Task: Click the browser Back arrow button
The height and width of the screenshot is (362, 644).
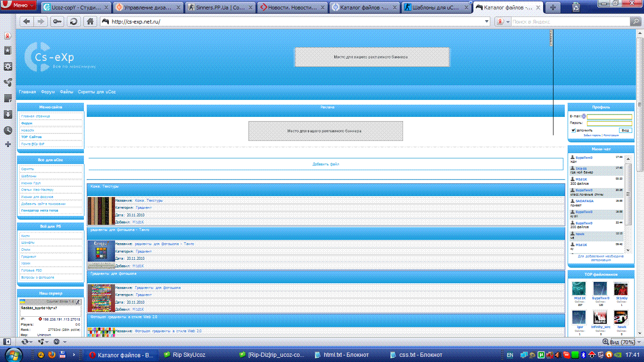Action: (26, 22)
